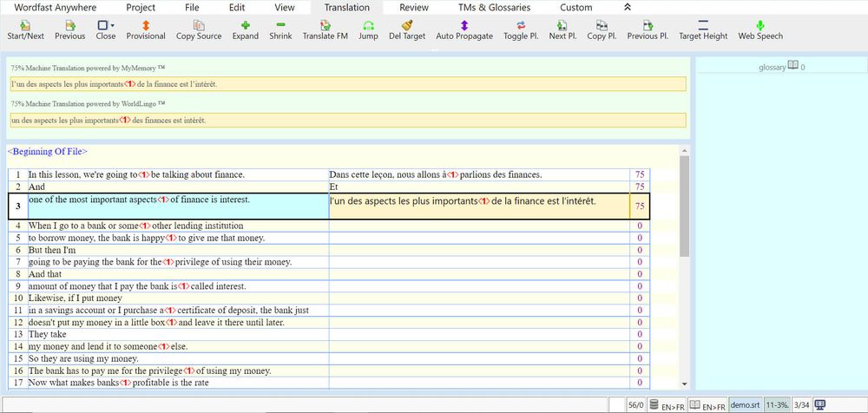The image size is (868, 413).
Task: Open TMs & Glossaries tab
Action: 495,7
